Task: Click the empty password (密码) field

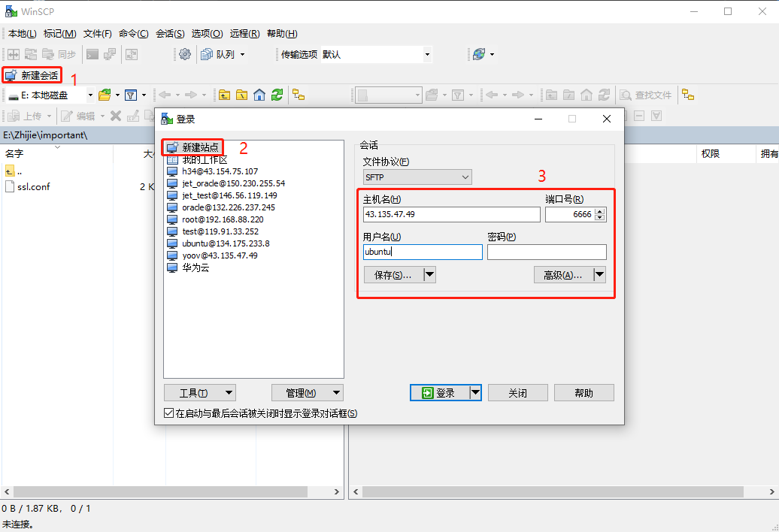Action: pos(547,252)
